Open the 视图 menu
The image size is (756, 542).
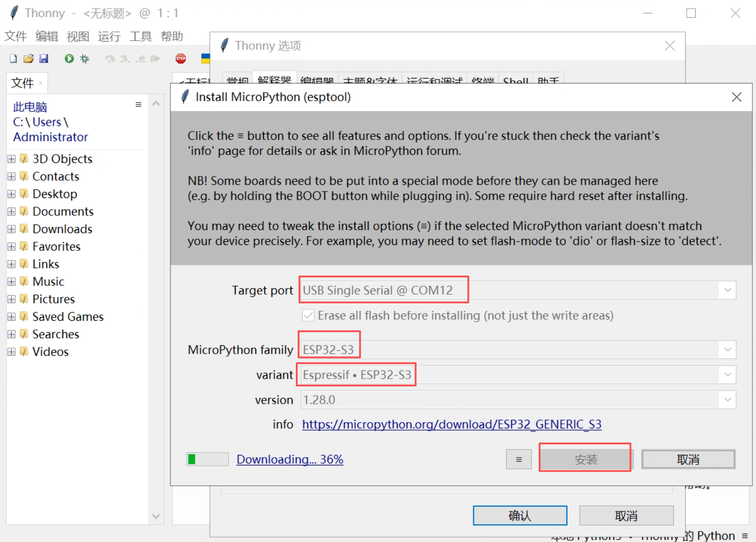[x=78, y=36]
